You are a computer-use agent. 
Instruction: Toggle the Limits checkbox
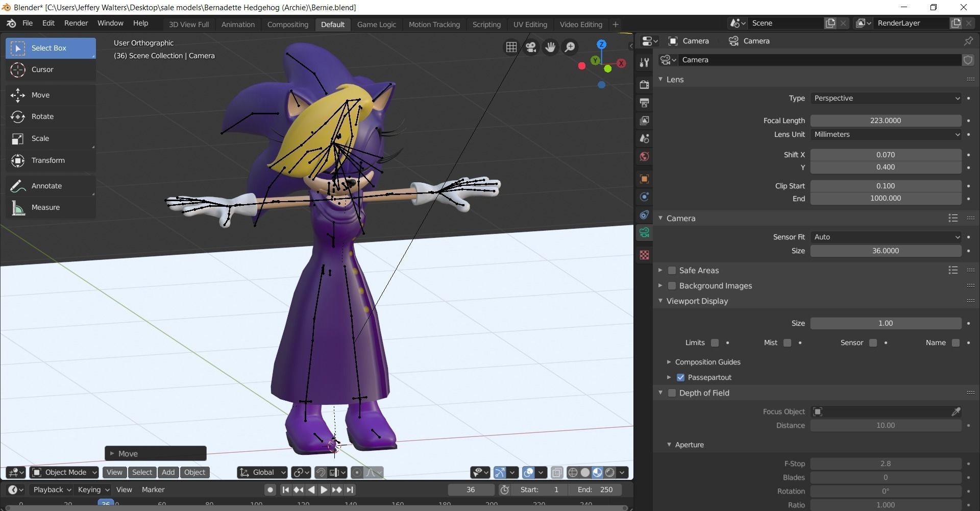click(715, 343)
